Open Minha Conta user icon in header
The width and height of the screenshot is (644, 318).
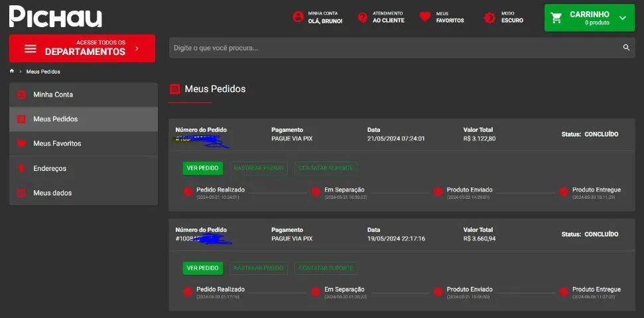(298, 17)
